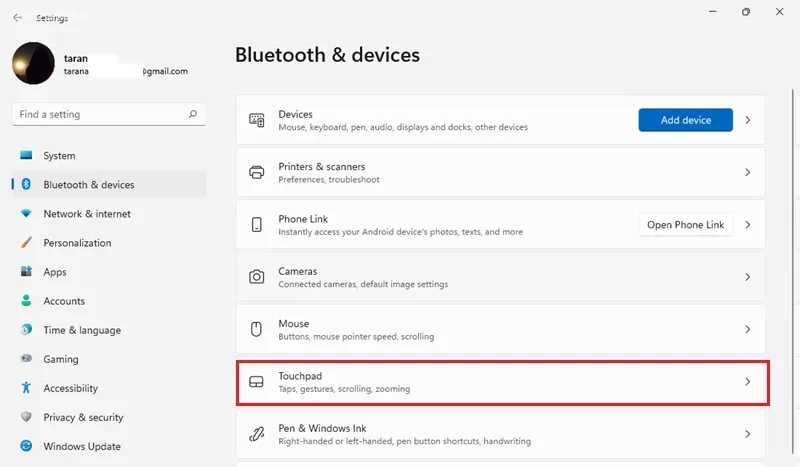Click the Cameras icon
Screen dimensions: 800x467
click(x=257, y=277)
